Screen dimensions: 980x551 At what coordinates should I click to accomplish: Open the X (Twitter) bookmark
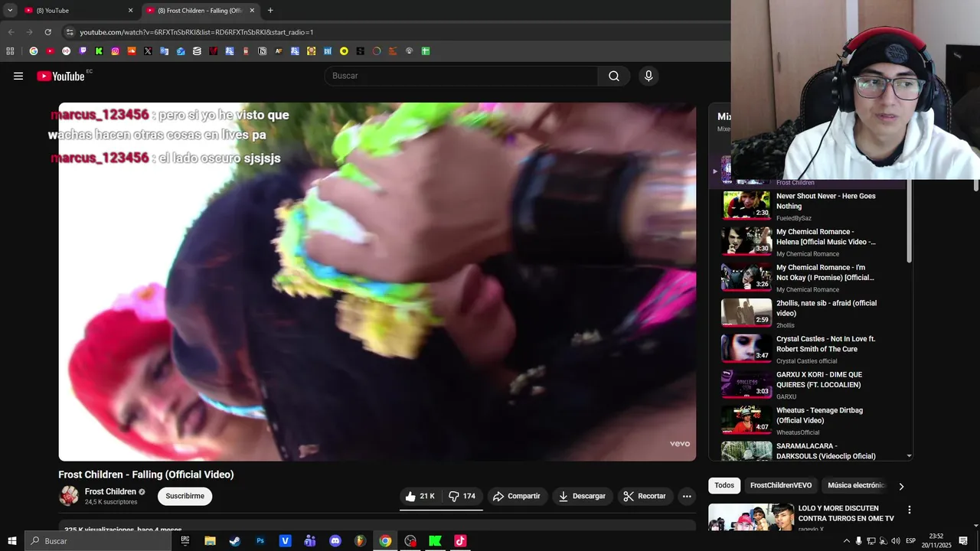(148, 51)
